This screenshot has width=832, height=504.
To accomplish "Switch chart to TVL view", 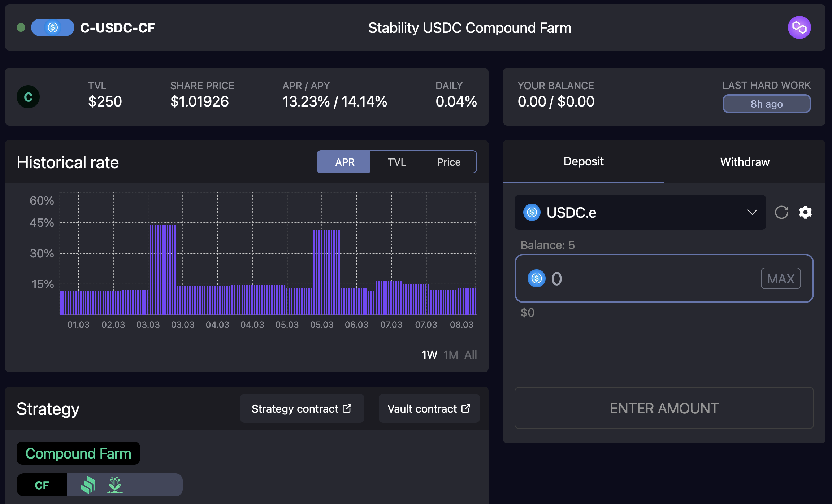I will tap(396, 162).
